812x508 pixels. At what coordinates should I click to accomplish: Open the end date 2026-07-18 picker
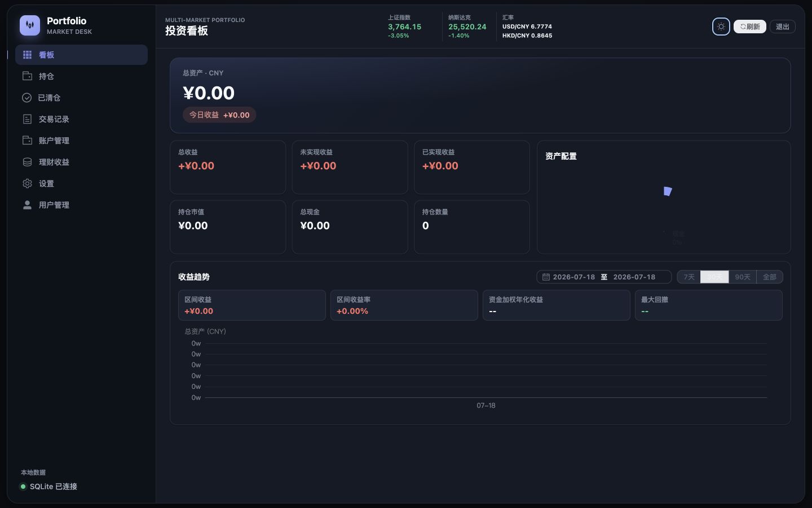pos(634,277)
